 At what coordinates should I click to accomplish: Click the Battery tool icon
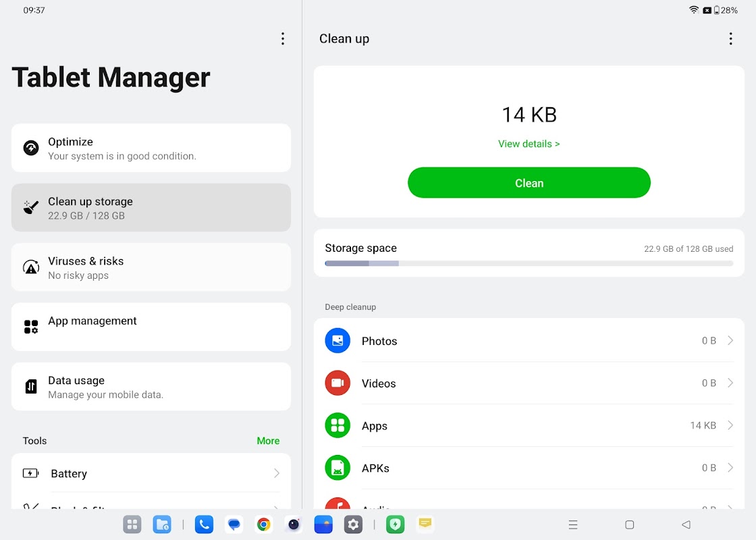click(30, 473)
